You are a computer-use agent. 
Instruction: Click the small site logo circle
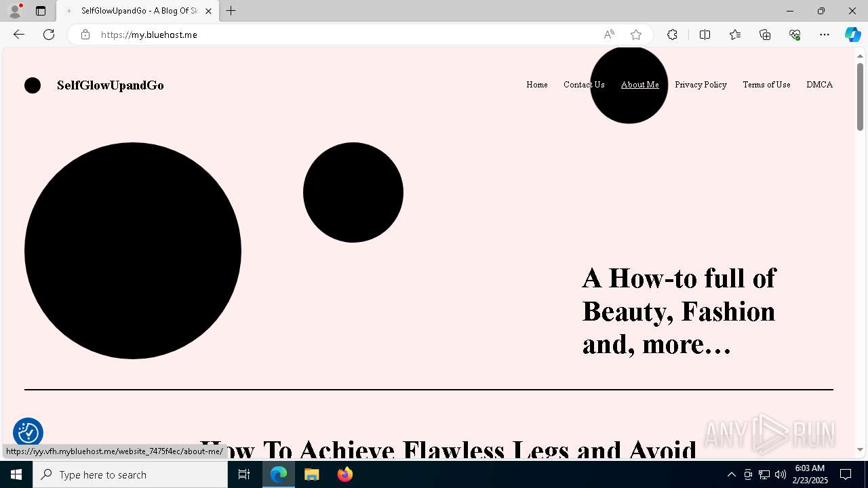[x=33, y=85]
